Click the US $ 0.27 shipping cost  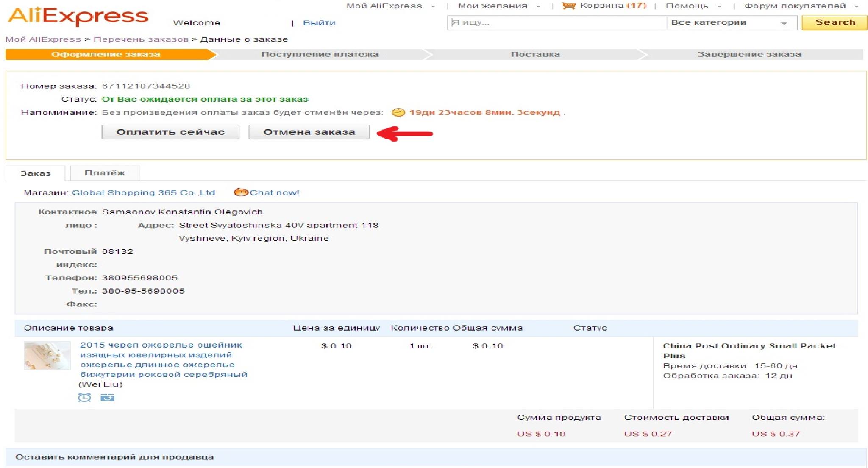point(648,434)
